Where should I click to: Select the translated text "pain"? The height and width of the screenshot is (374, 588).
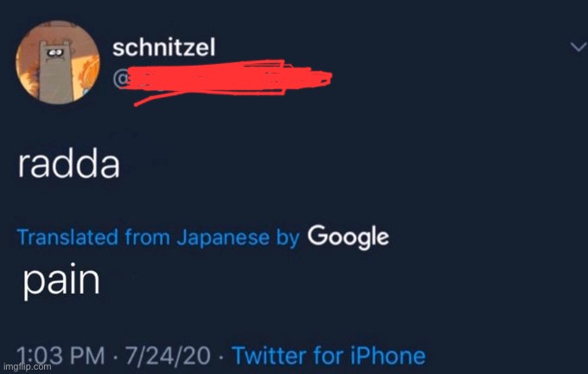[61, 282]
